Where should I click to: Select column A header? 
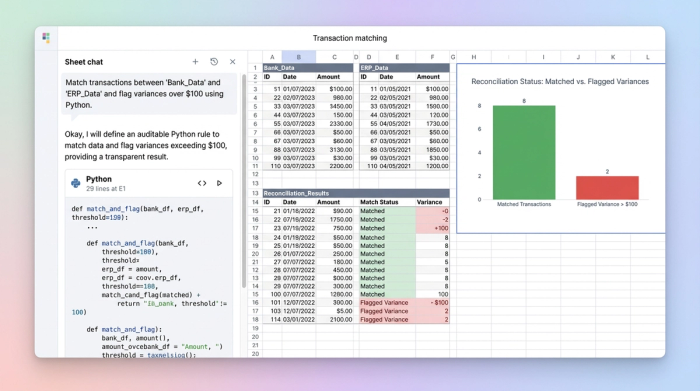272,57
